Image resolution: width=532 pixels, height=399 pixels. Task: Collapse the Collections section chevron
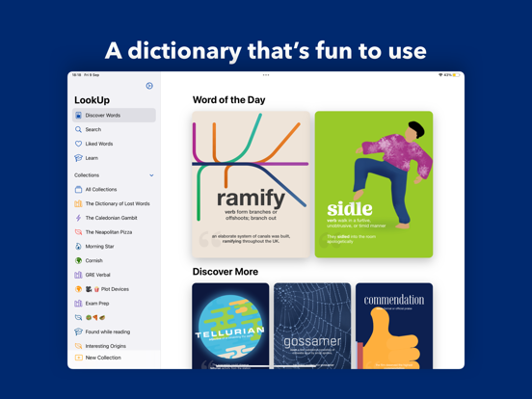pos(151,175)
